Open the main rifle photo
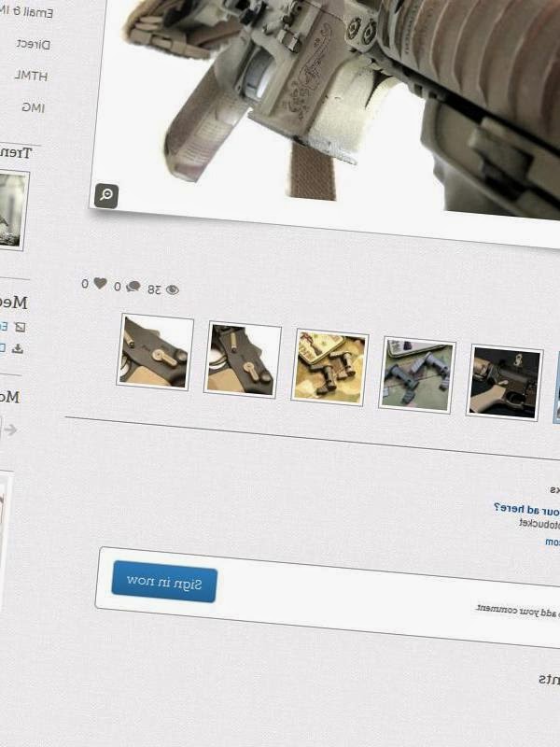The width and height of the screenshot is (560, 747). [x=329, y=114]
